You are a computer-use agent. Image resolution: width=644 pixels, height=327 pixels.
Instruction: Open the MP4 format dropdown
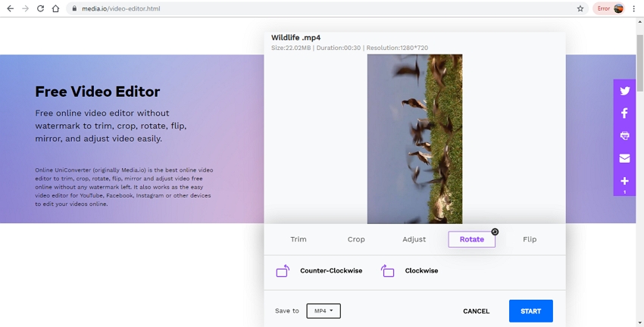coord(324,311)
